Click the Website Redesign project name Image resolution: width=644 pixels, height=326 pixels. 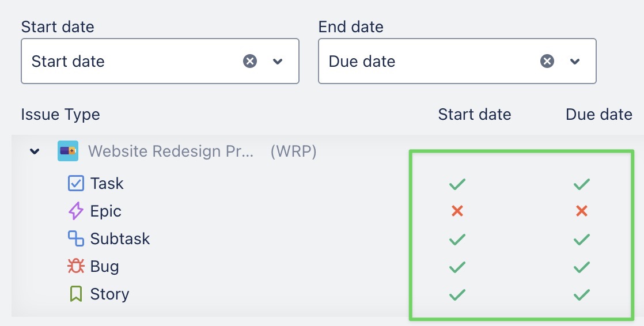pos(171,151)
